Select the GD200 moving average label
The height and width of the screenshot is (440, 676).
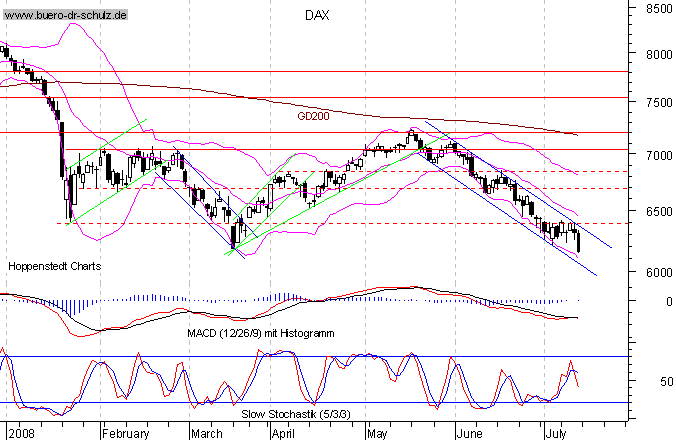[313, 116]
